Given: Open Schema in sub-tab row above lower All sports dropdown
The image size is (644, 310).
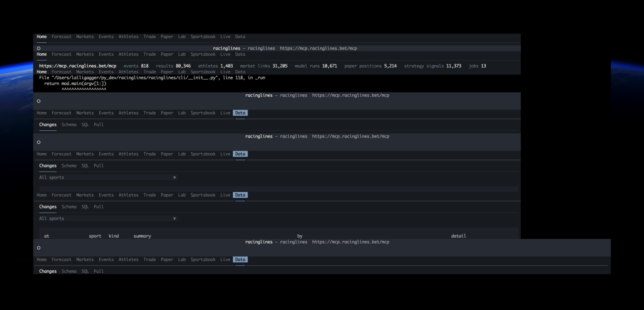Looking at the screenshot, I should 69,207.
